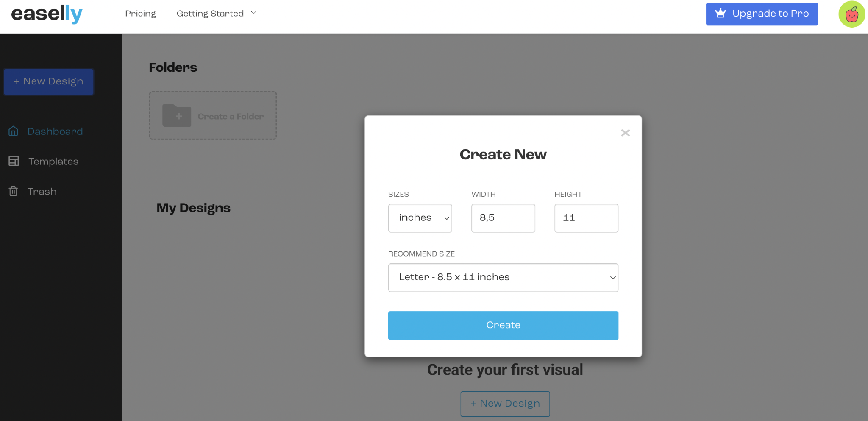
Task: Go to Templates in sidebar
Action: (x=53, y=162)
